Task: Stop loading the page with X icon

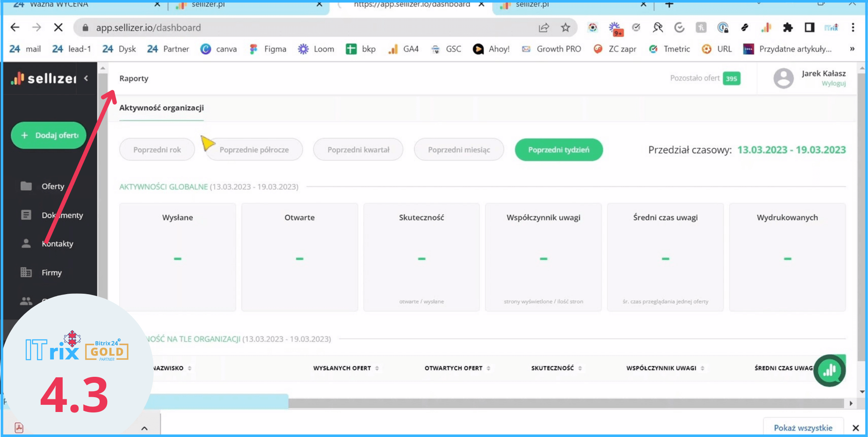Action: point(58,28)
